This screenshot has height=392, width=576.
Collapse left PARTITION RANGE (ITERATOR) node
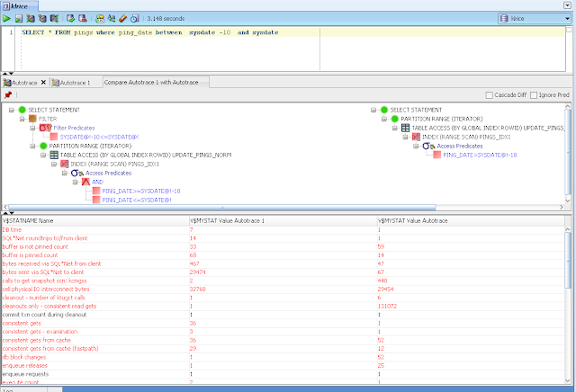pos(32,146)
